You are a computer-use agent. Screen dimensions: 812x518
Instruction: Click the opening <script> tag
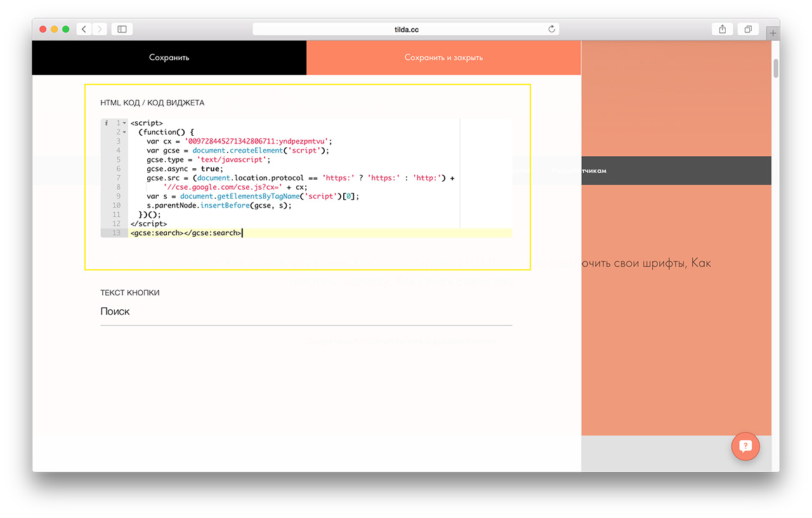coord(147,123)
